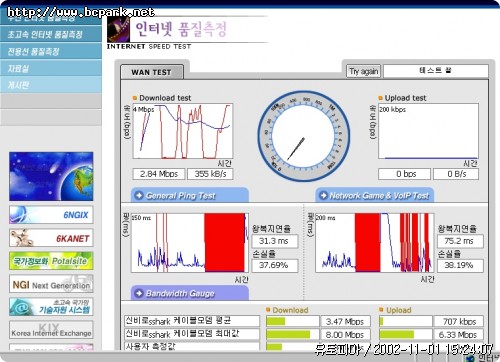Click the cable modem max download bar
Viewport: 500px width, 362px height.
pos(292,334)
